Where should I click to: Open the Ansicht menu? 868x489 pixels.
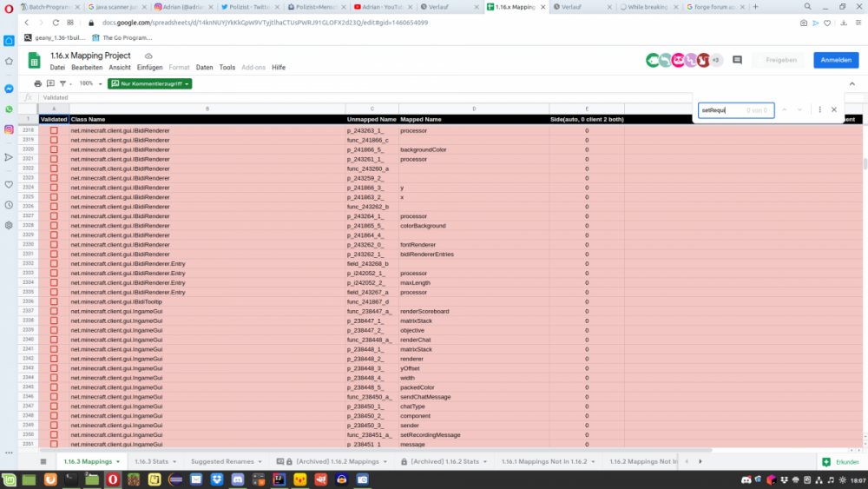pos(120,68)
